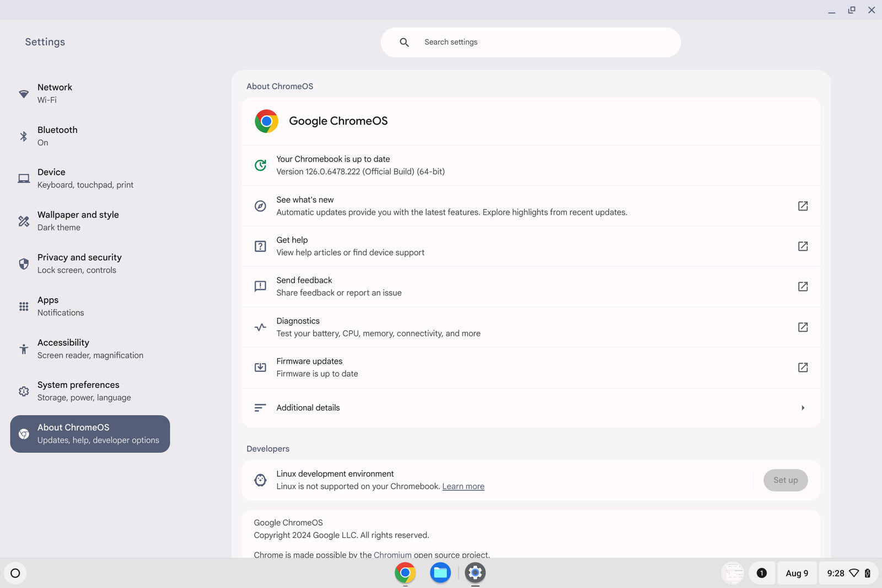Open Files app in the shelf
The width and height of the screenshot is (882, 588).
(x=440, y=573)
